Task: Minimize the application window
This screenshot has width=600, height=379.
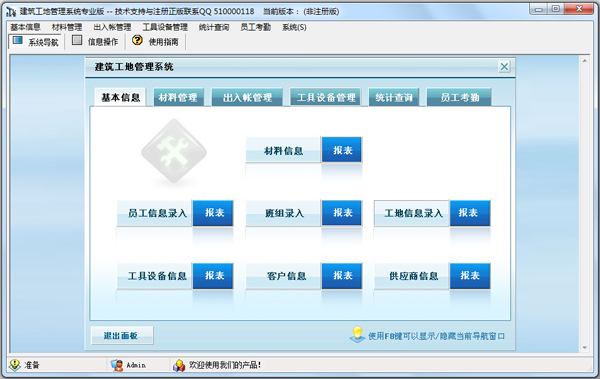Action: click(x=539, y=9)
